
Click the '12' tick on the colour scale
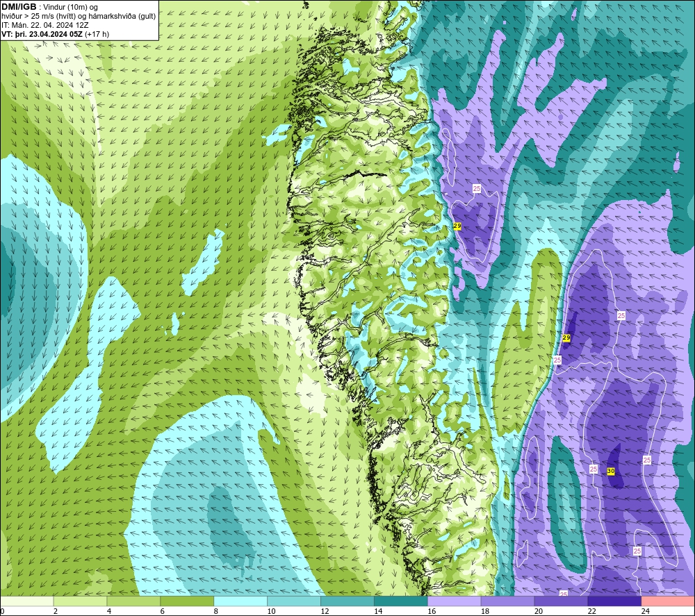(325, 611)
